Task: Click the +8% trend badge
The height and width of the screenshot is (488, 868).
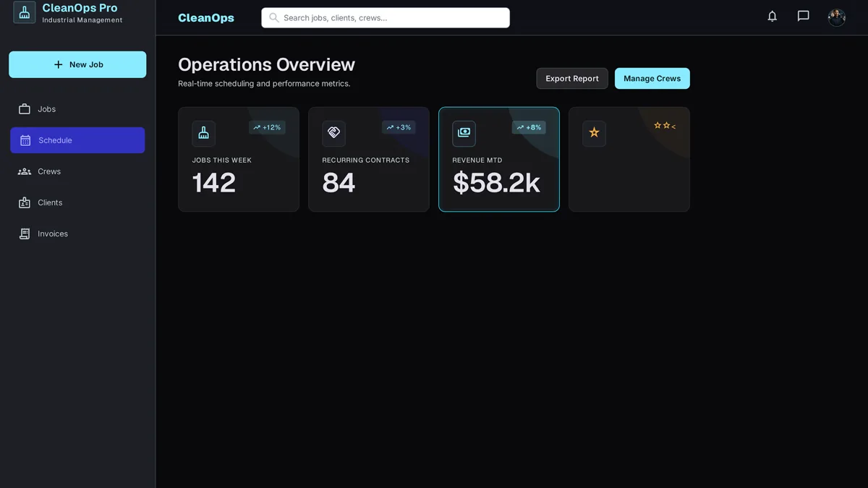Action: pyautogui.click(x=529, y=127)
